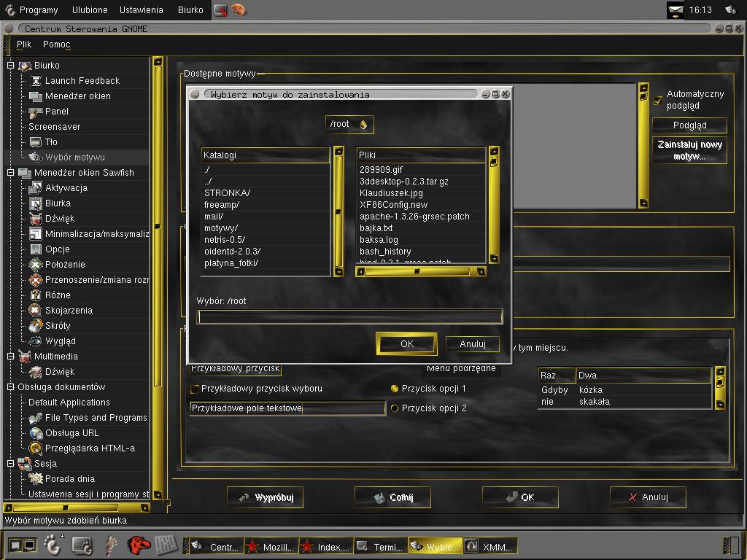This screenshot has width=747, height=560.
Task: Toggle the Automatyczny podgląd checkbox
Action: coord(658,100)
